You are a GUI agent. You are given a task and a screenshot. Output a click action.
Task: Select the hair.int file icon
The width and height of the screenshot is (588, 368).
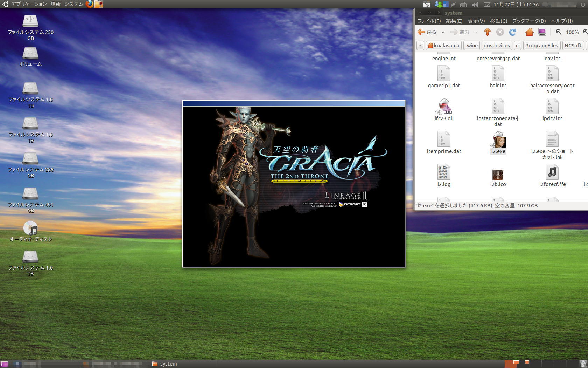tap(498, 74)
